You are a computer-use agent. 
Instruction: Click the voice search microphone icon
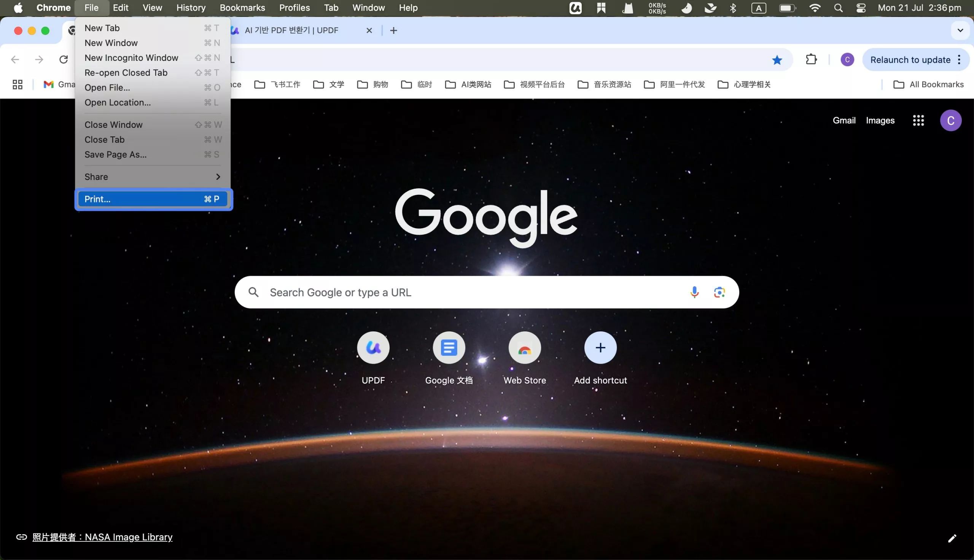694,292
